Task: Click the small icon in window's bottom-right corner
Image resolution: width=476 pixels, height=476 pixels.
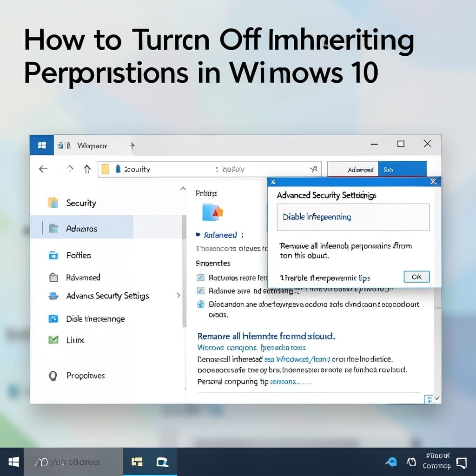Action: pyautogui.click(x=428, y=399)
